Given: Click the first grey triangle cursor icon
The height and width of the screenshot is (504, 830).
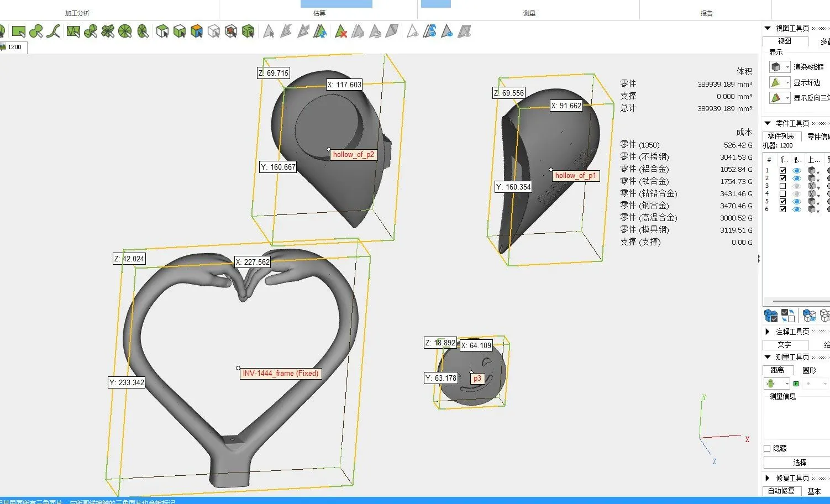Looking at the screenshot, I should (269, 32).
